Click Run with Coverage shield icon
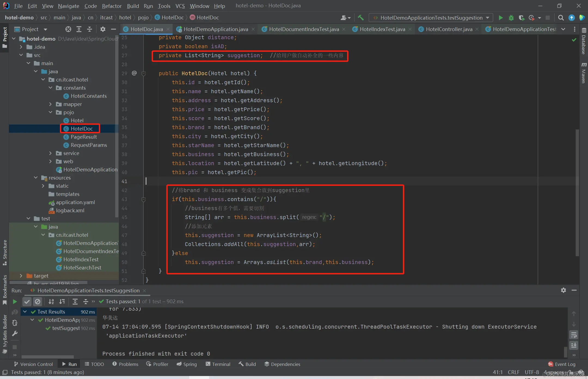The width and height of the screenshot is (588, 379). point(521,18)
